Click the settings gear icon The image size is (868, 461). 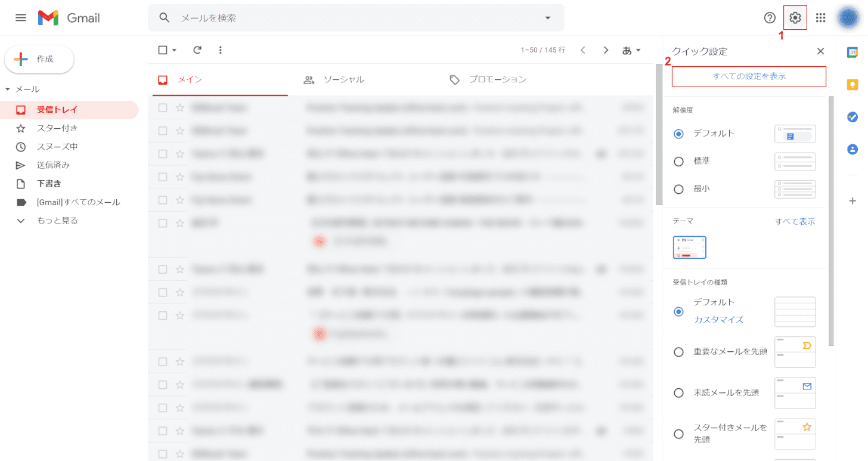click(795, 18)
